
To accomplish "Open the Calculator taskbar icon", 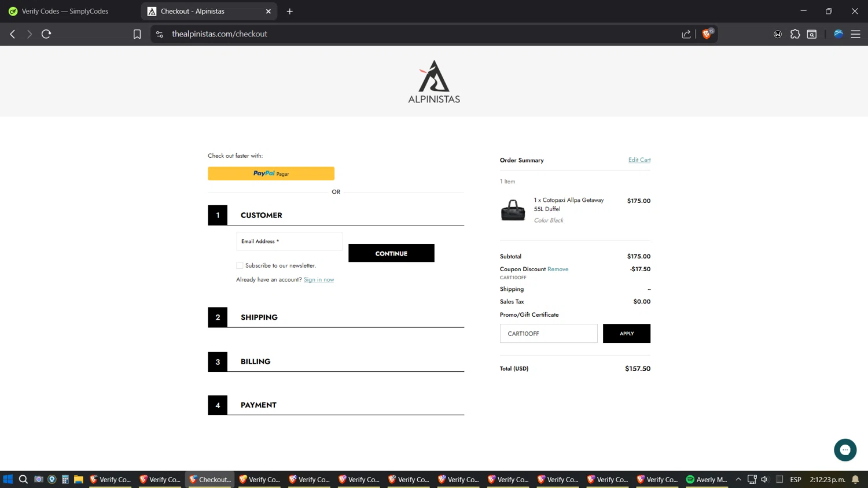I will pos(65,479).
